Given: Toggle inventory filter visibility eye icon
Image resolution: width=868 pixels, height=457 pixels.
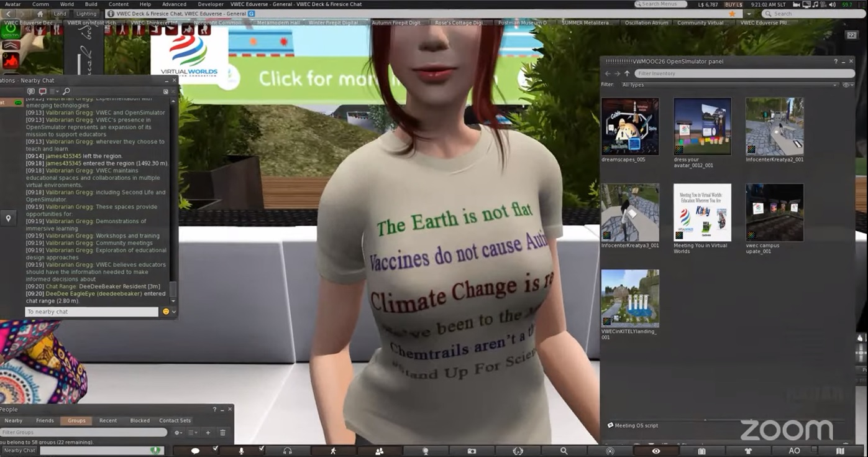Looking at the screenshot, I should click(x=846, y=85).
